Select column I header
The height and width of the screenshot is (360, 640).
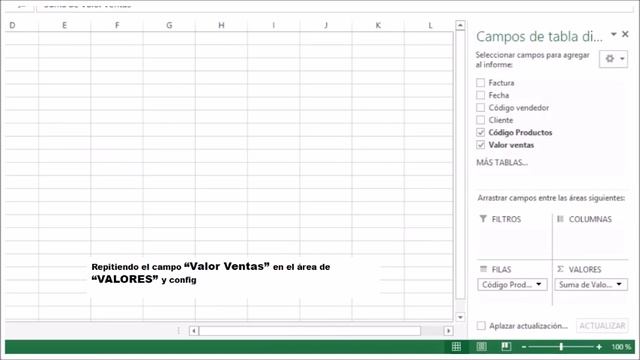273,25
